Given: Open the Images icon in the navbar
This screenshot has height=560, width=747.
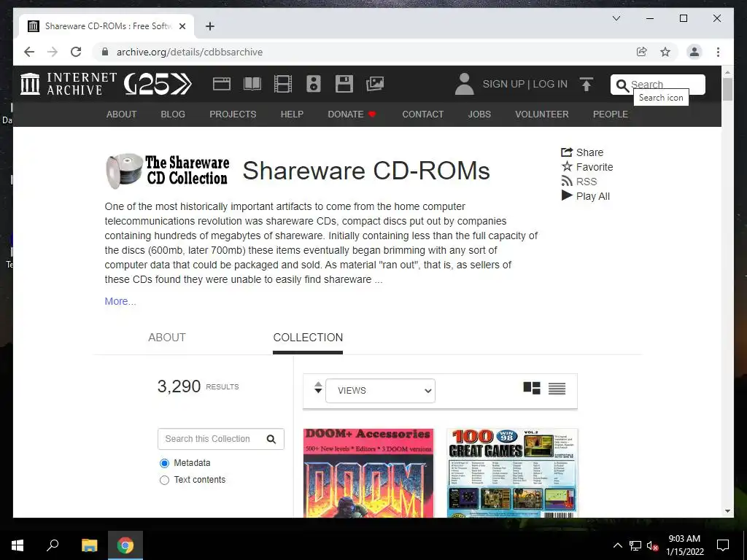Looking at the screenshot, I should [x=375, y=84].
